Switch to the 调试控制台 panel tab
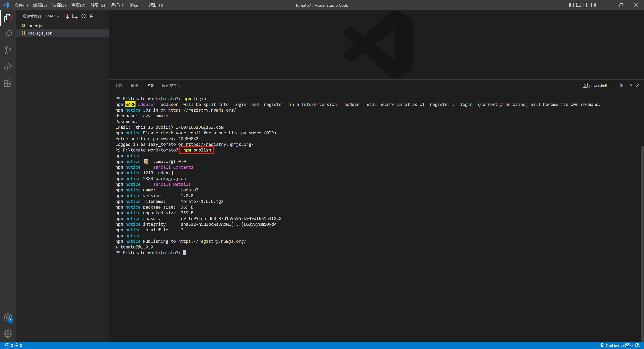This screenshot has width=644, height=349. point(171,86)
